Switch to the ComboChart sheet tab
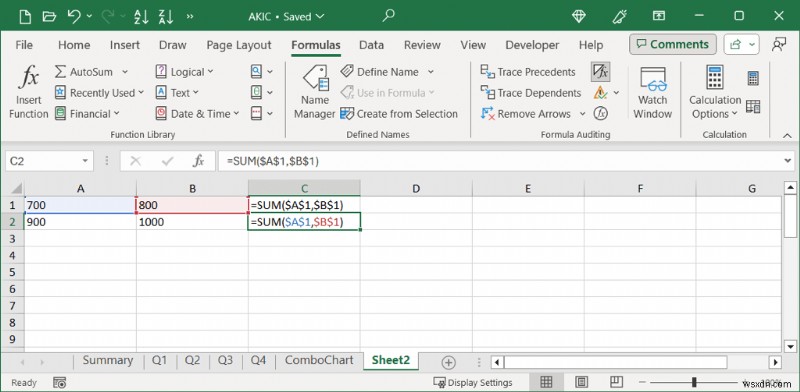 (x=319, y=360)
